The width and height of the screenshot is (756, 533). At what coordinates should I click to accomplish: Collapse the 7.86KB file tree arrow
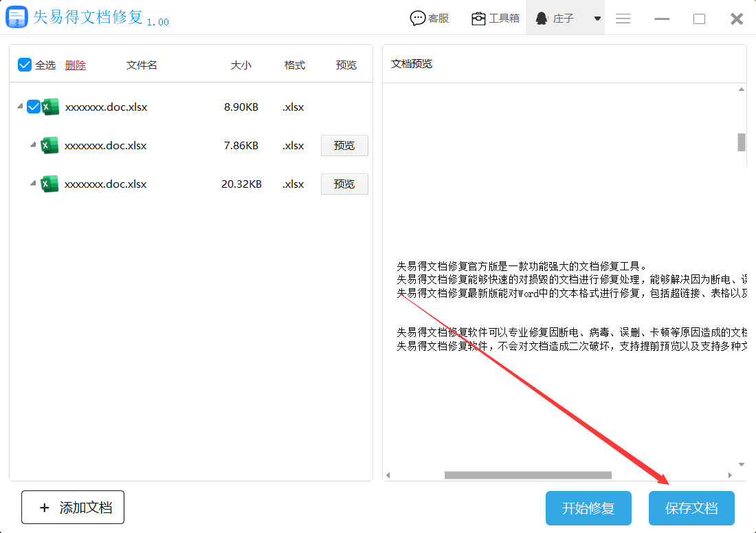(x=33, y=144)
